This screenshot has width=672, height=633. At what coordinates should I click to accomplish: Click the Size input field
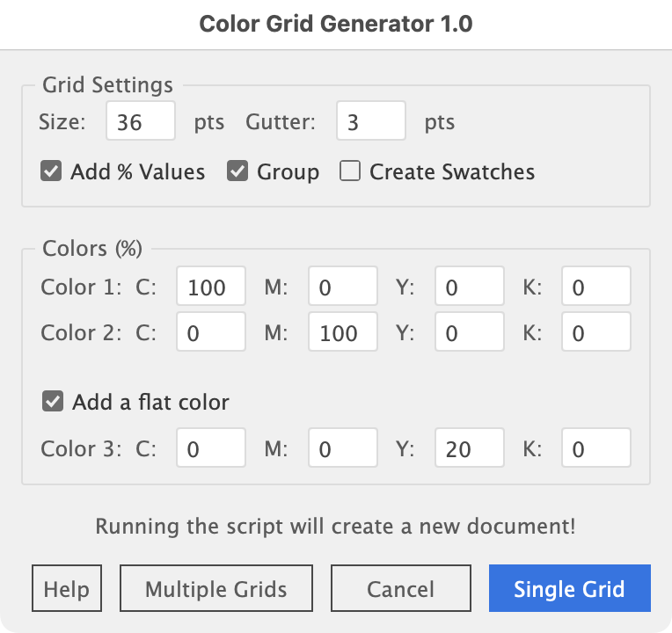141,120
